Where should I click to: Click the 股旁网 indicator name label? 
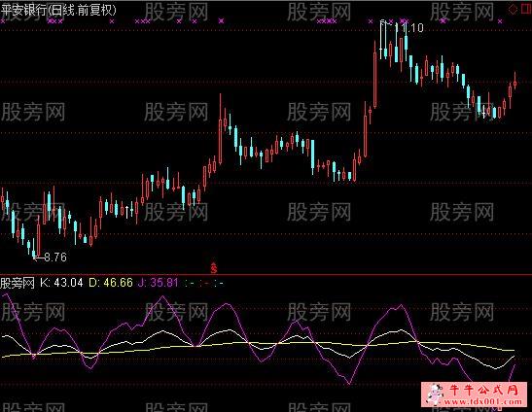18,283
